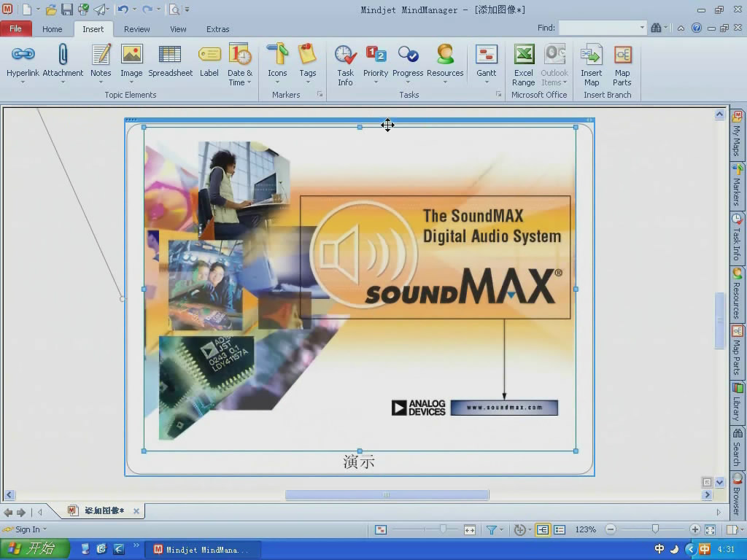Select the SoundMAX image in topic
This screenshot has width=747, height=560.
pos(360,289)
